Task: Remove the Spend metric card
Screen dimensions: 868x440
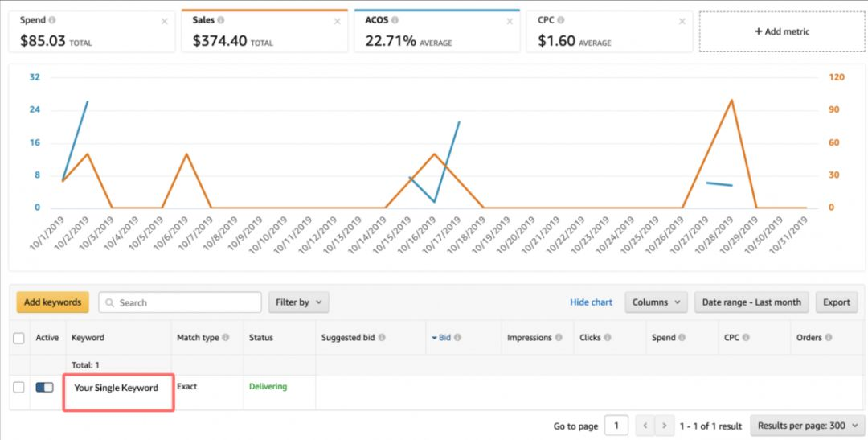Action: point(165,22)
